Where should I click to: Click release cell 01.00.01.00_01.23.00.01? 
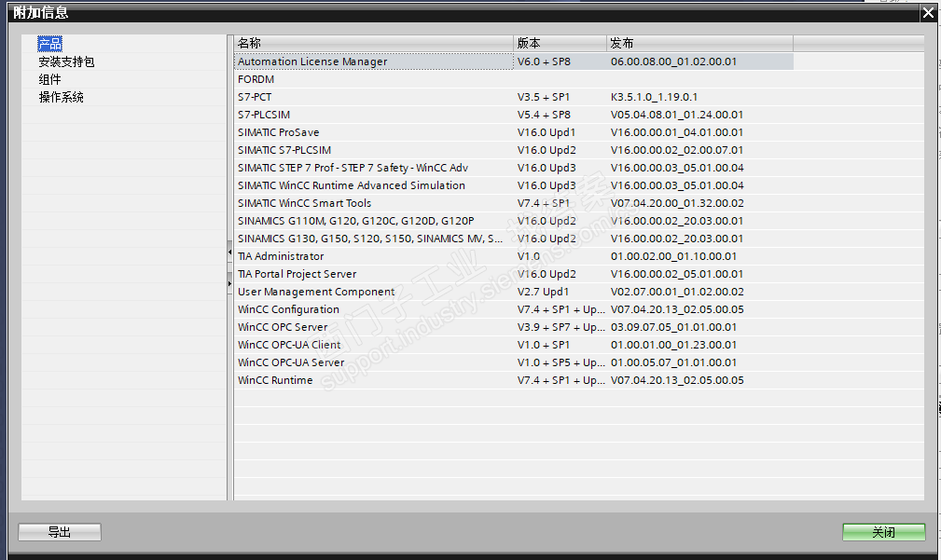tap(673, 344)
